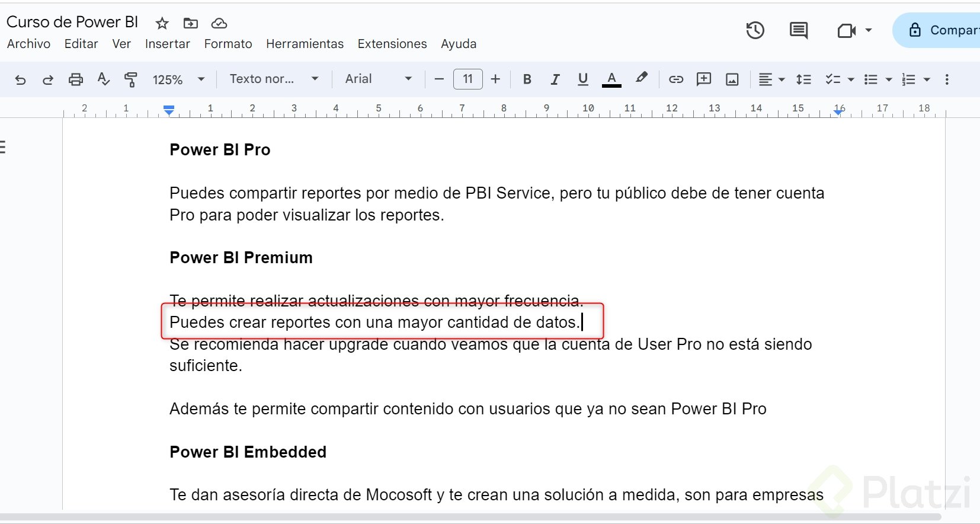Open the highlight color marker tool
980x524 pixels.
click(641, 78)
